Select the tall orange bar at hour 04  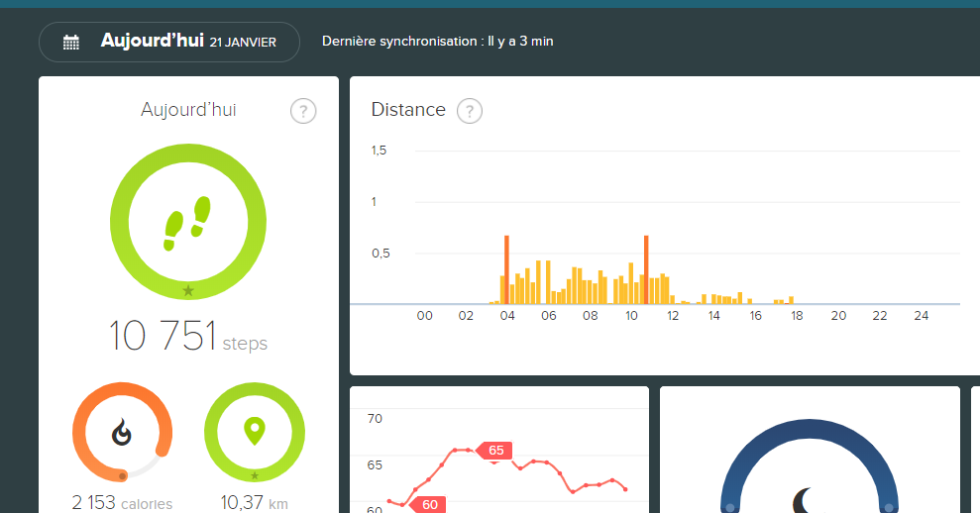click(x=506, y=270)
